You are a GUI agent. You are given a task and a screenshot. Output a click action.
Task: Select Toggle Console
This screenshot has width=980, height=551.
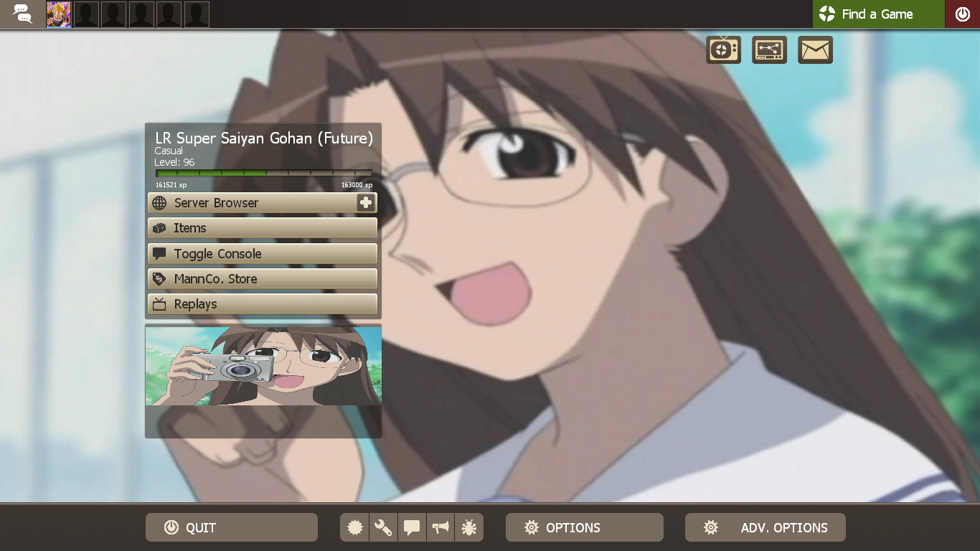[x=263, y=254]
